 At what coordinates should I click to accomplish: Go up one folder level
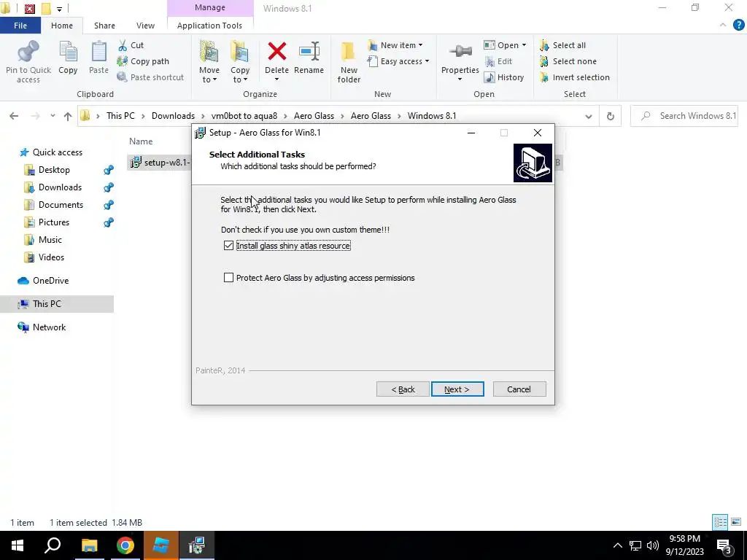[x=68, y=116]
